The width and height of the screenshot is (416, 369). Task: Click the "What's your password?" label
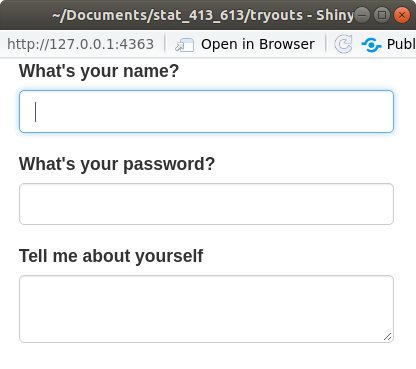117,164
